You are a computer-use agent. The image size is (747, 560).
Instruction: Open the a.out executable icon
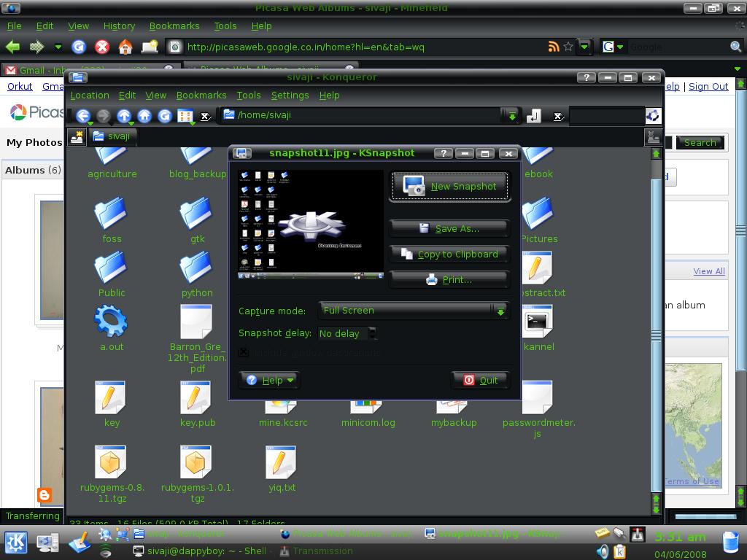point(112,327)
